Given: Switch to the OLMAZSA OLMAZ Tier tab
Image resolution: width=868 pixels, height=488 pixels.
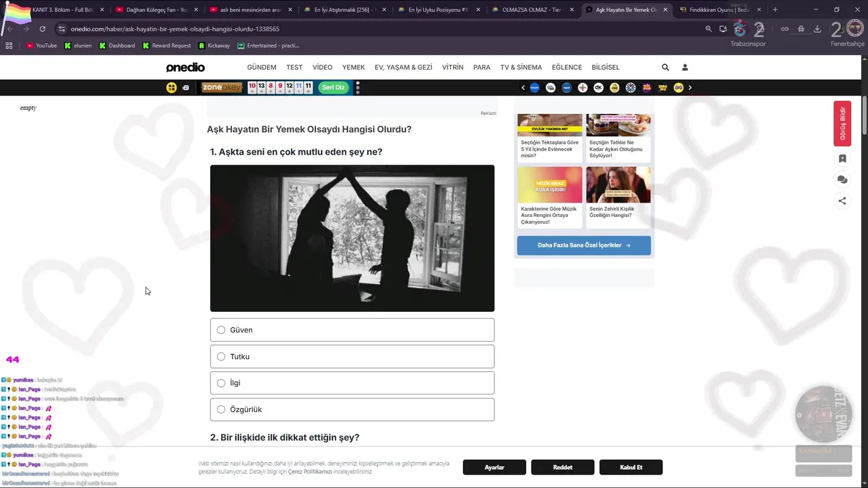Looking at the screenshot, I should point(532,9).
